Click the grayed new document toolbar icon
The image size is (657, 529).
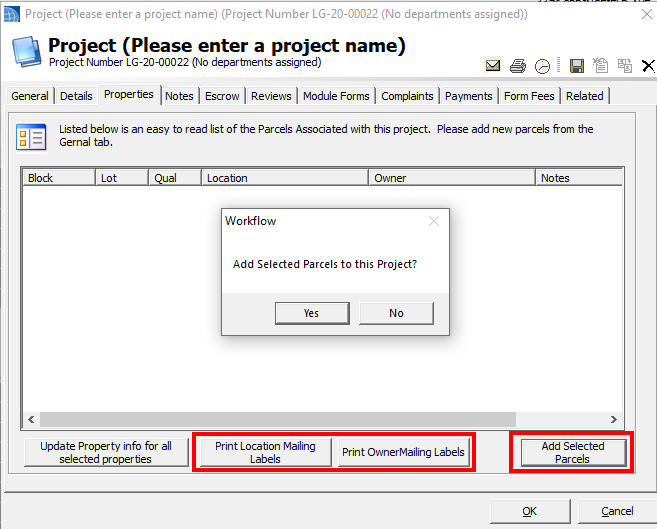(600, 66)
